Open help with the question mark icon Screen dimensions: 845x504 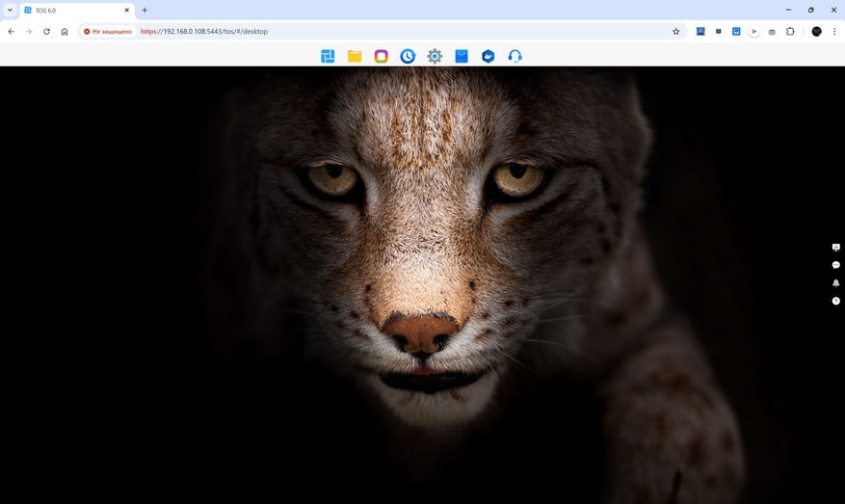click(835, 302)
